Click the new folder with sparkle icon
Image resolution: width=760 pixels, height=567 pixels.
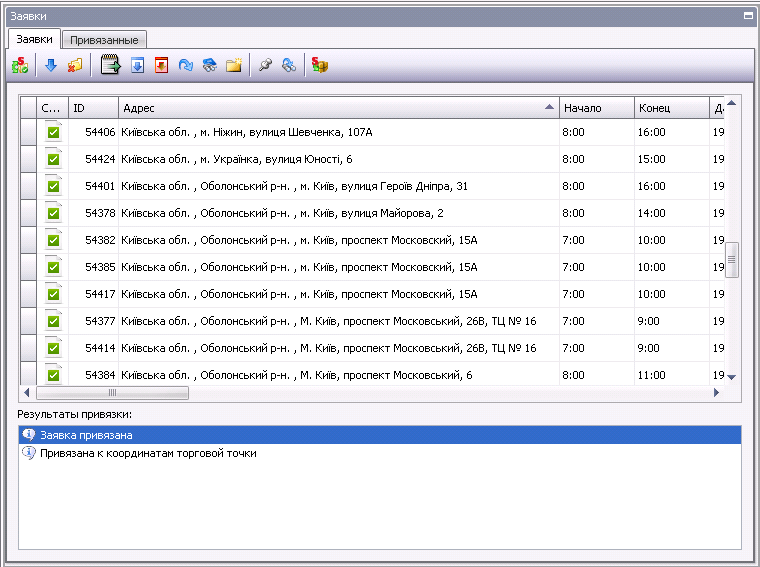point(234,66)
